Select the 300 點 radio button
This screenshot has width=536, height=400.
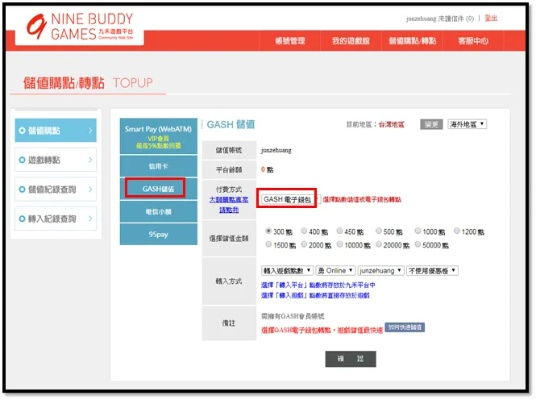click(x=268, y=231)
